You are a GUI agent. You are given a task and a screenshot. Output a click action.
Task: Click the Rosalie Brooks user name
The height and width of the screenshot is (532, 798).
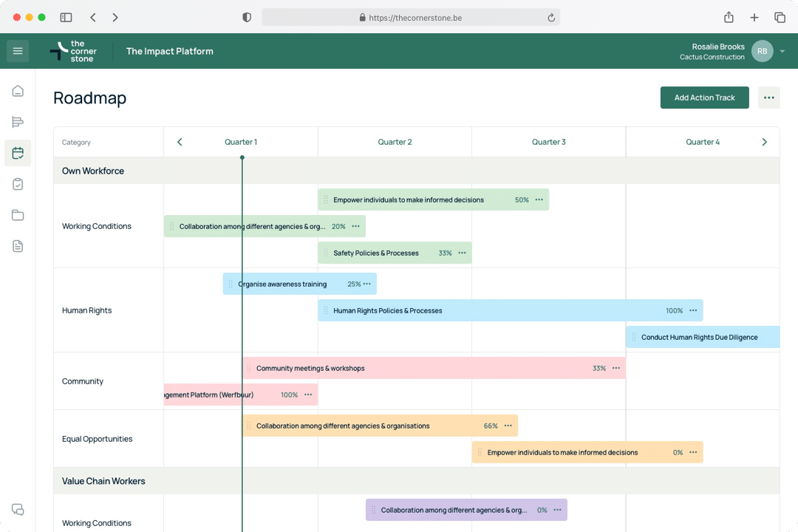point(718,47)
